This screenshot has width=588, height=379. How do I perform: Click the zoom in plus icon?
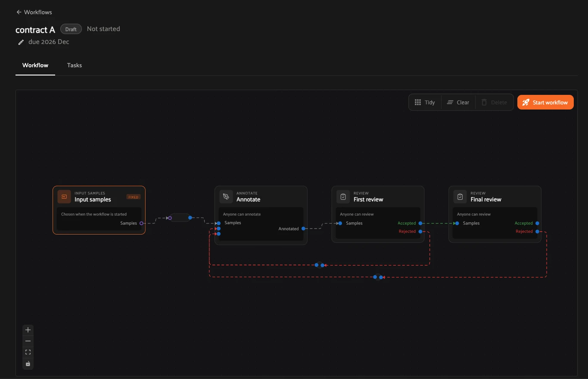(28, 330)
